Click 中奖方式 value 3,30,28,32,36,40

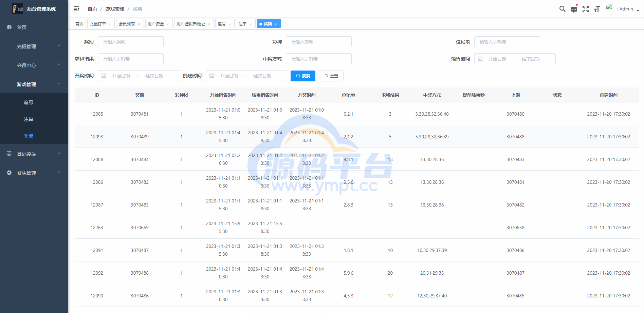click(x=432, y=114)
